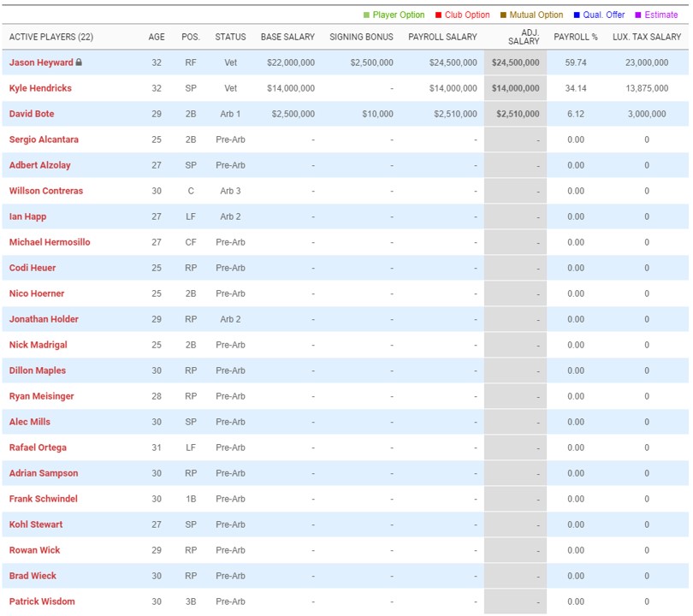The image size is (693, 616).
Task: Open Dillon Maples' player link
Action: [x=38, y=370]
